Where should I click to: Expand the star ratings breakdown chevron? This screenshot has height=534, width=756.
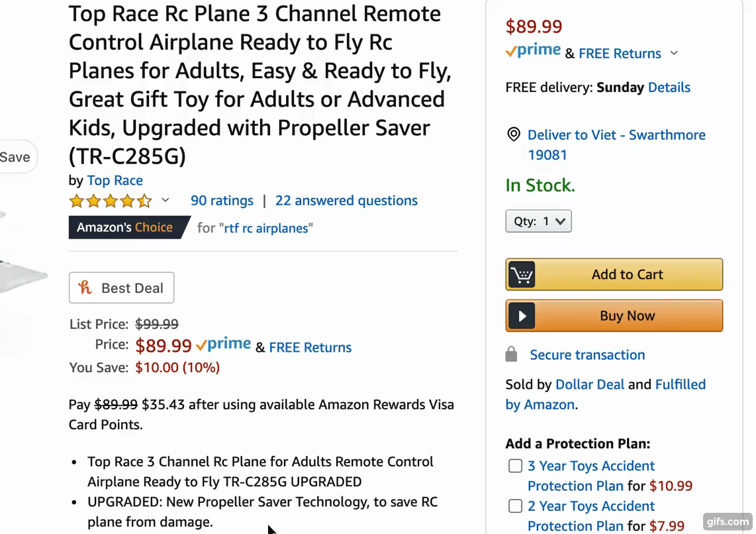point(165,200)
